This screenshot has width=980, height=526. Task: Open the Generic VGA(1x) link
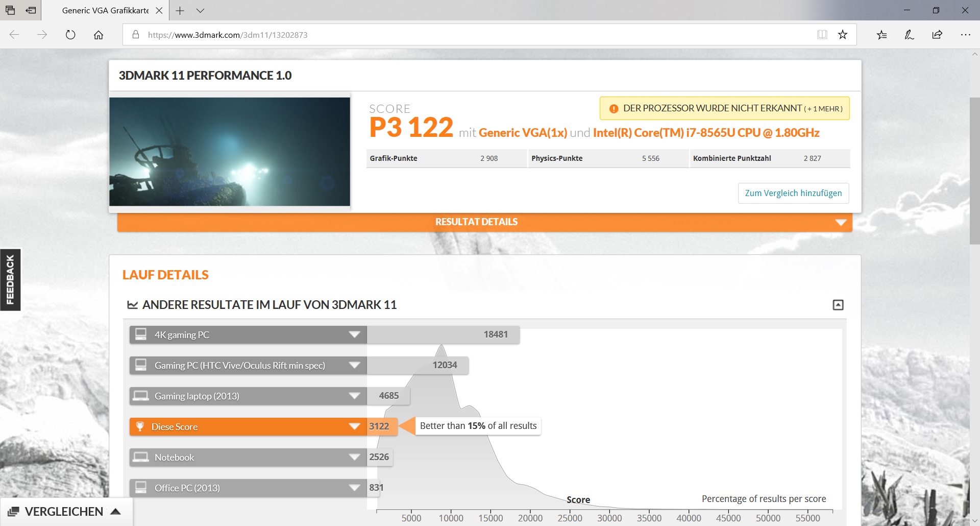pyautogui.click(x=523, y=133)
